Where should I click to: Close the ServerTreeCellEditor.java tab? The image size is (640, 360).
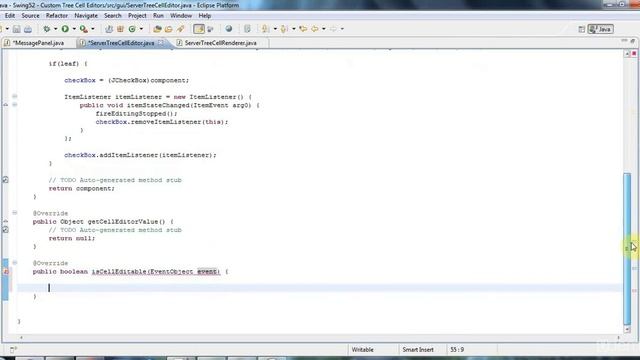pos(161,42)
